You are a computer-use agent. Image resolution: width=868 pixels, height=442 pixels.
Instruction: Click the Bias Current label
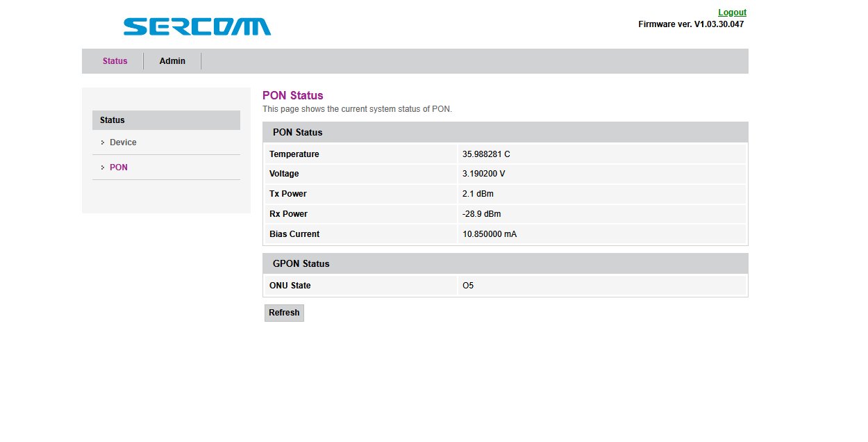click(x=294, y=234)
